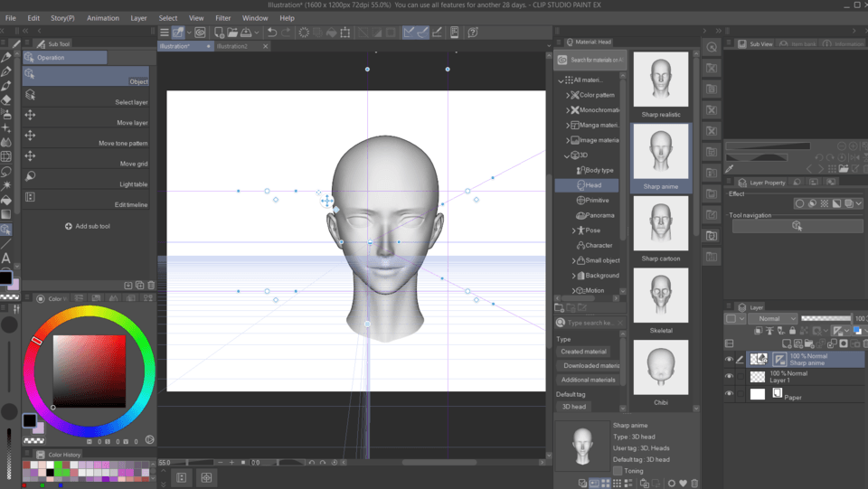868x489 pixels.
Task: Click the Scale/Rotate transform icon
Action: (344, 33)
